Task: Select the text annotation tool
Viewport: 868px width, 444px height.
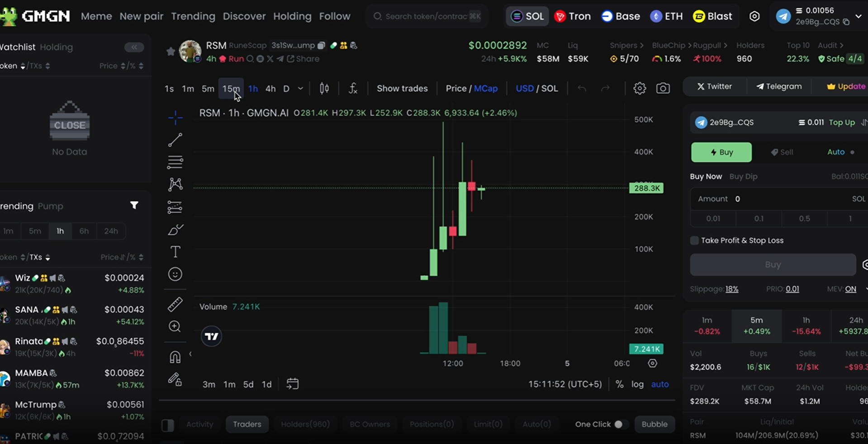Action: coord(175,252)
